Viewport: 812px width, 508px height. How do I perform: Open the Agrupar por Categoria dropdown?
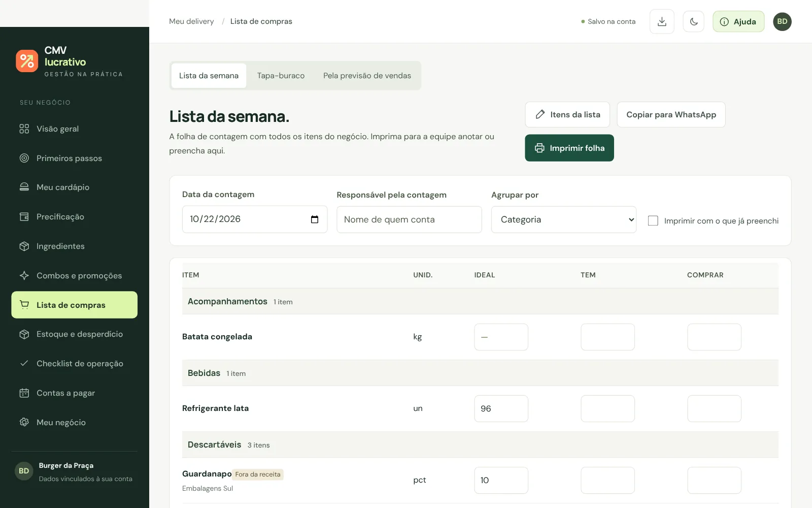click(x=563, y=219)
